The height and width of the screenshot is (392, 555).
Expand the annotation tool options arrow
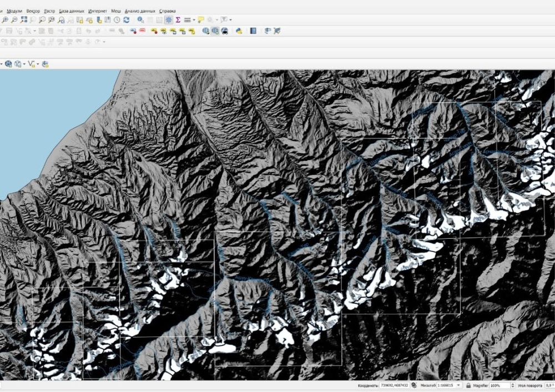click(231, 20)
